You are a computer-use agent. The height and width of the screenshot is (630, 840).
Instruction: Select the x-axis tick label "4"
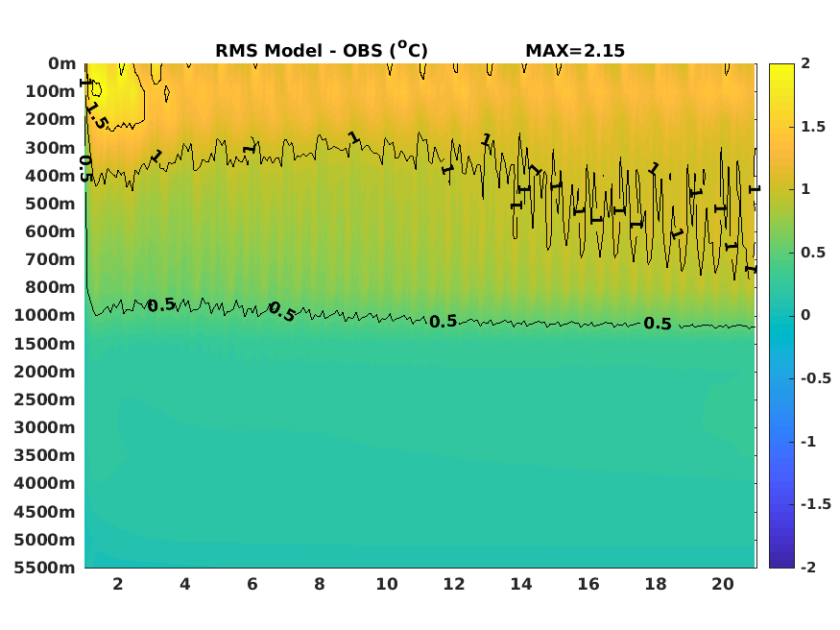click(x=185, y=584)
